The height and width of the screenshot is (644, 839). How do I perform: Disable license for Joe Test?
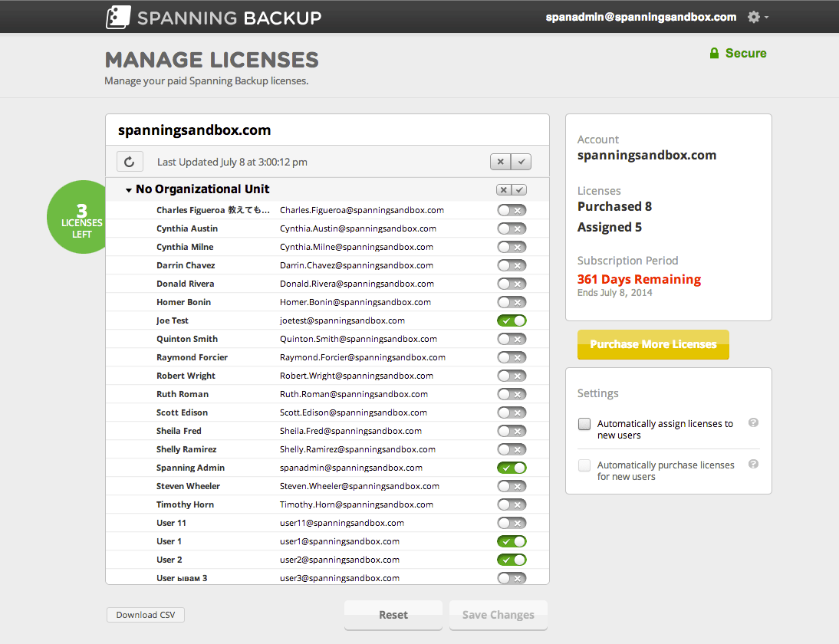click(x=512, y=320)
